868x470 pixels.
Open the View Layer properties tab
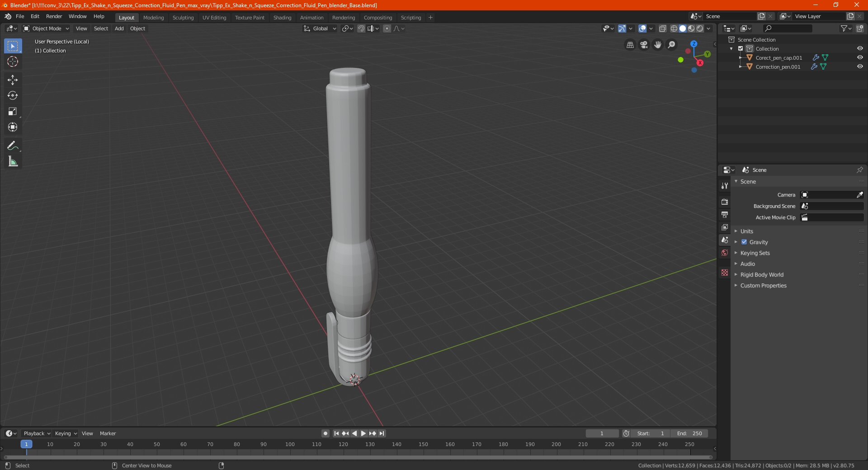(725, 227)
